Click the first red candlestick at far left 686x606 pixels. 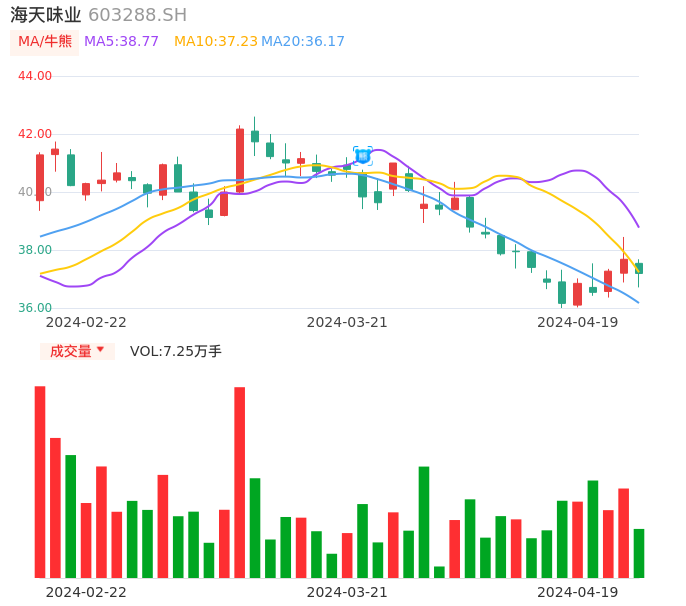point(40,177)
